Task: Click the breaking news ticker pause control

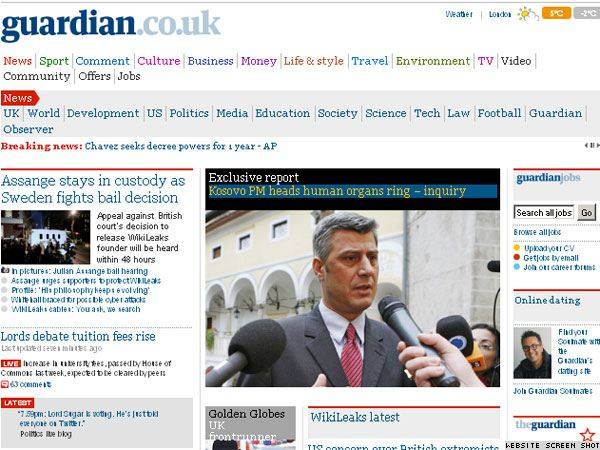Action: click(592, 145)
